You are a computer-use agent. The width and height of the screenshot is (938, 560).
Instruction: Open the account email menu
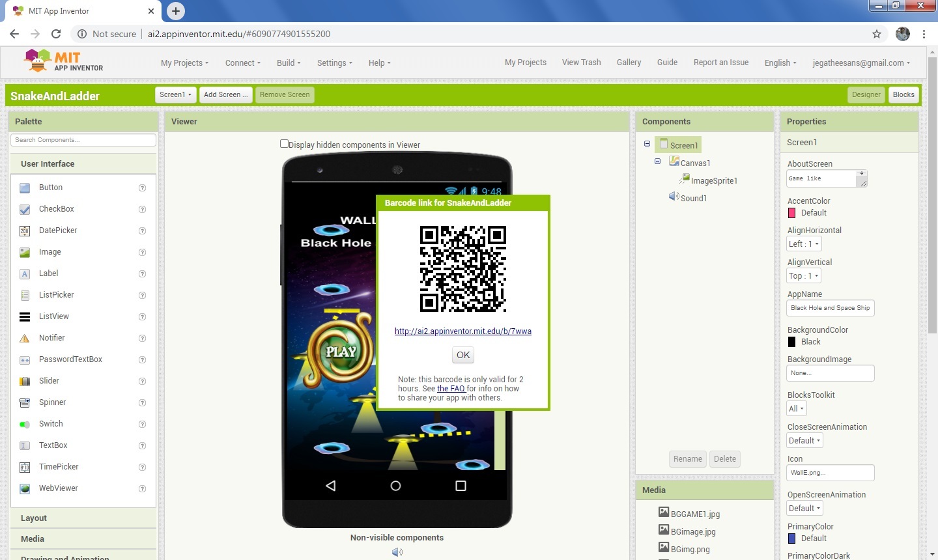pyautogui.click(x=861, y=63)
